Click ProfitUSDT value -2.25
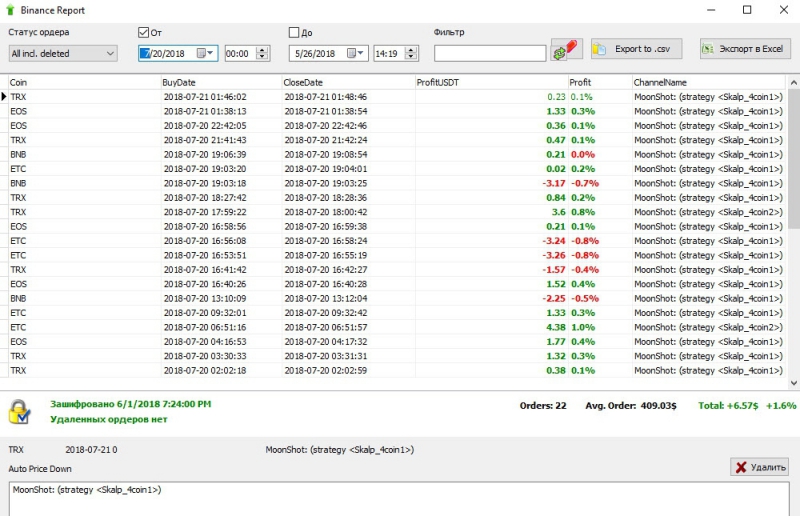Screen dimensions: 800x516 point(554,298)
